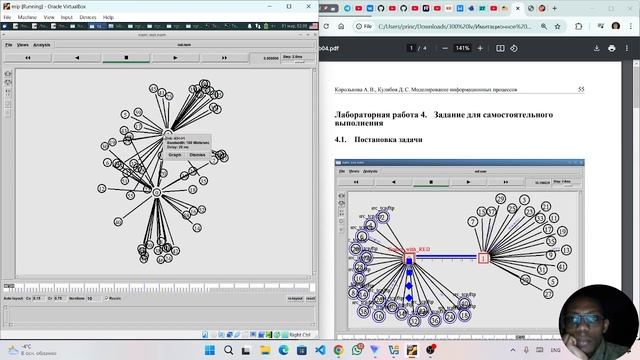Adjust the nam step size slider
640x360 pixels.
coord(299,61)
